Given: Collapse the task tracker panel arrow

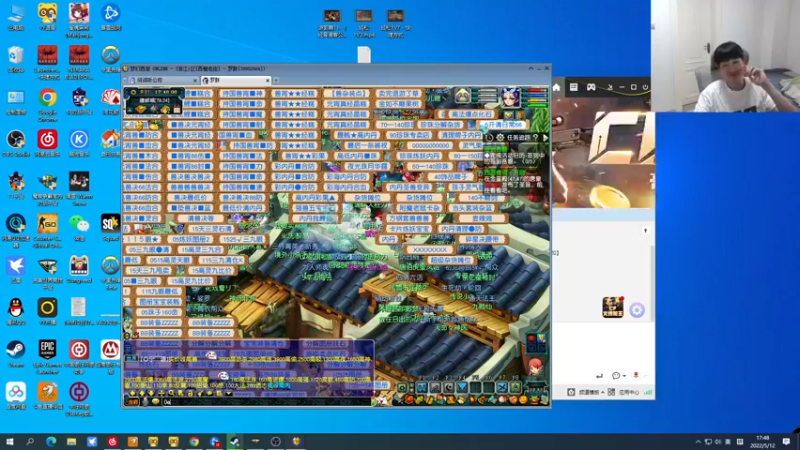Looking at the screenshot, I should (x=545, y=138).
